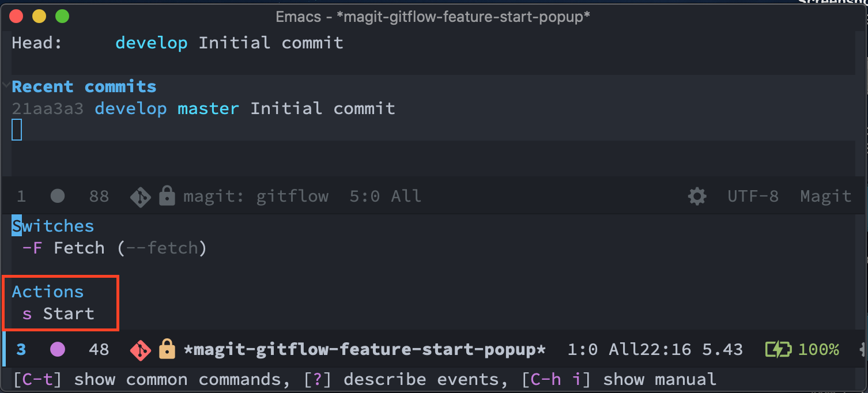Click the UTF-8 encoding indicator
This screenshot has width=868, height=393.
point(753,197)
